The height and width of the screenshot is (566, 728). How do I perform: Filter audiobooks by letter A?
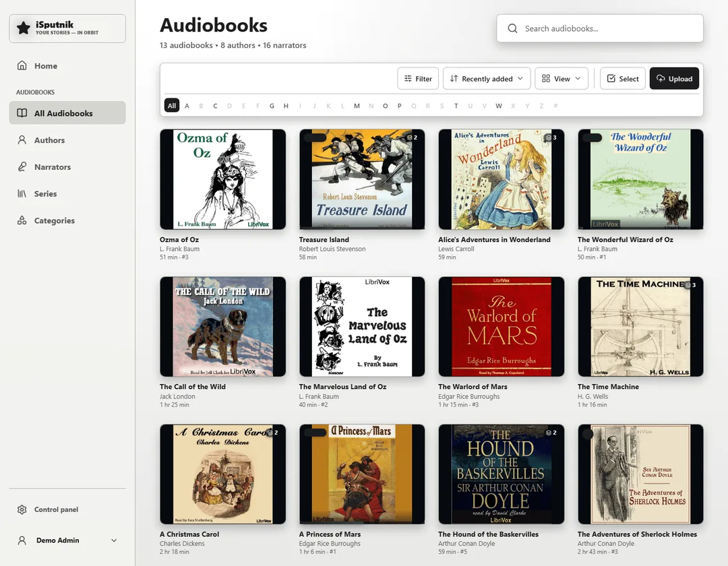pyautogui.click(x=187, y=106)
